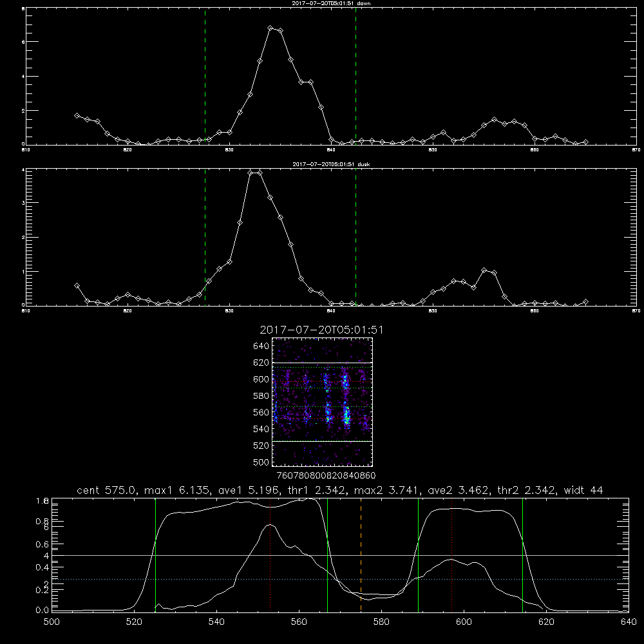
Task: Click the right green dashed line in dusk plot
Action: point(355,238)
